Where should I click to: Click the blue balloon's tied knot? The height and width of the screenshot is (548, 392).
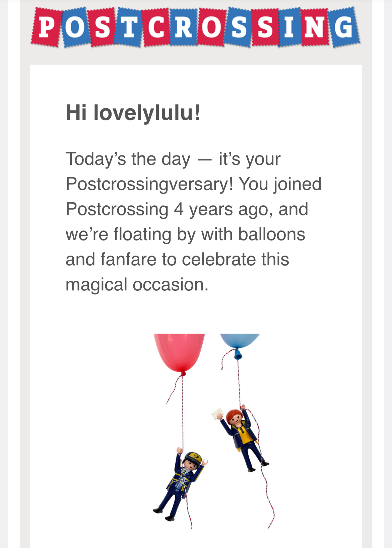[x=238, y=355]
